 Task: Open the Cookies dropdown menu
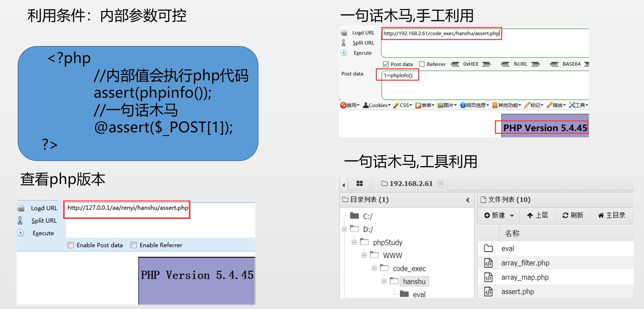377,105
